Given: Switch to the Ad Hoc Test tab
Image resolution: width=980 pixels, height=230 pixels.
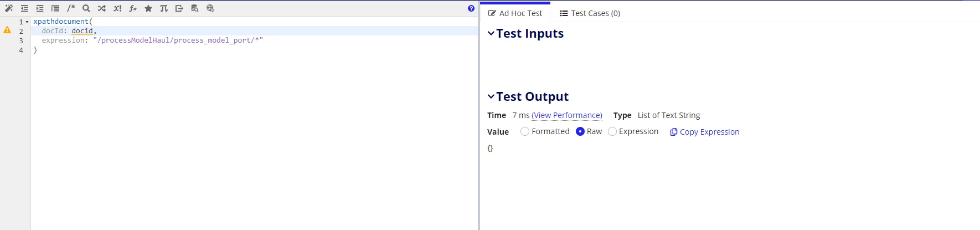Looking at the screenshot, I should coord(515,13).
